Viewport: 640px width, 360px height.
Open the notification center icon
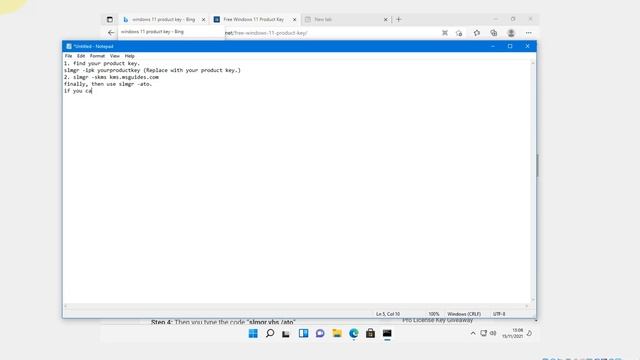click(529, 333)
